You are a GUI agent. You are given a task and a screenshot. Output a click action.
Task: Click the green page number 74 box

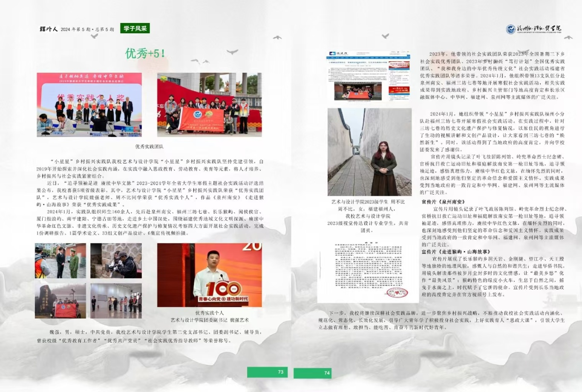pyautogui.click(x=313, y=373)
